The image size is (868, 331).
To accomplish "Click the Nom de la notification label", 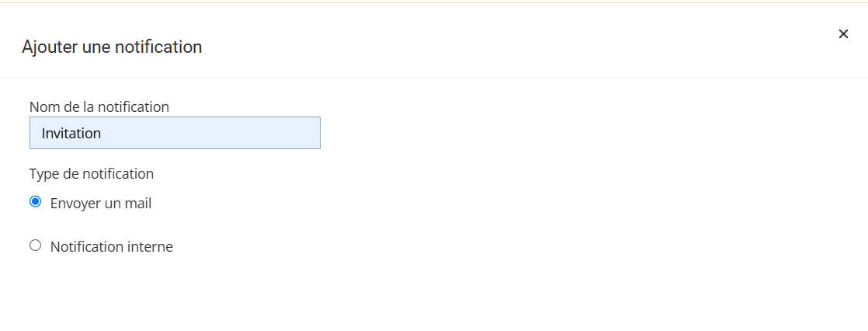I will (x=99, y=106).
